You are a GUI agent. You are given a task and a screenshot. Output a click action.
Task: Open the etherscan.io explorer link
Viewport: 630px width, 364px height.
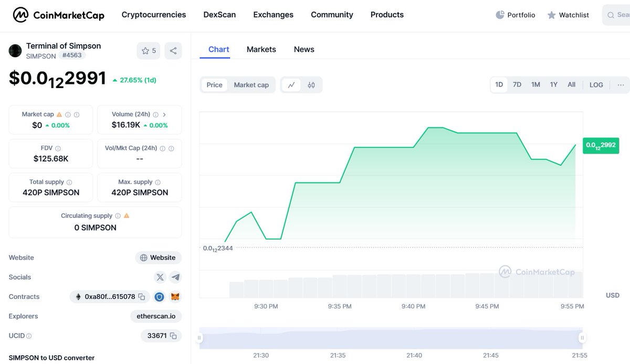click(156, 316)
